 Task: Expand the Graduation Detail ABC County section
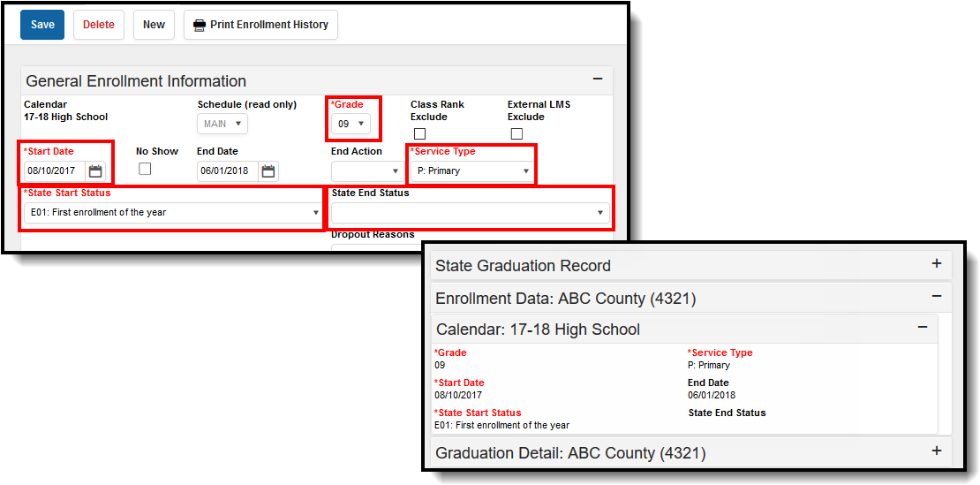(936, 451)
